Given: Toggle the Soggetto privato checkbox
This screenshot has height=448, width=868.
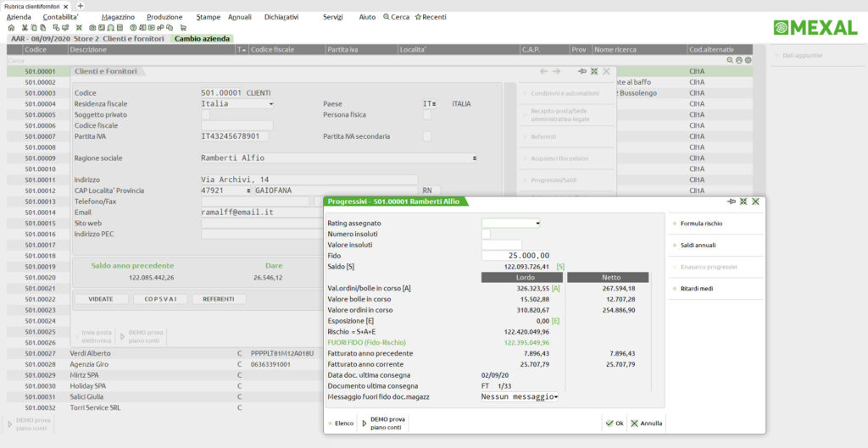Looking at the screenshot, I should (x=205, y=114).
